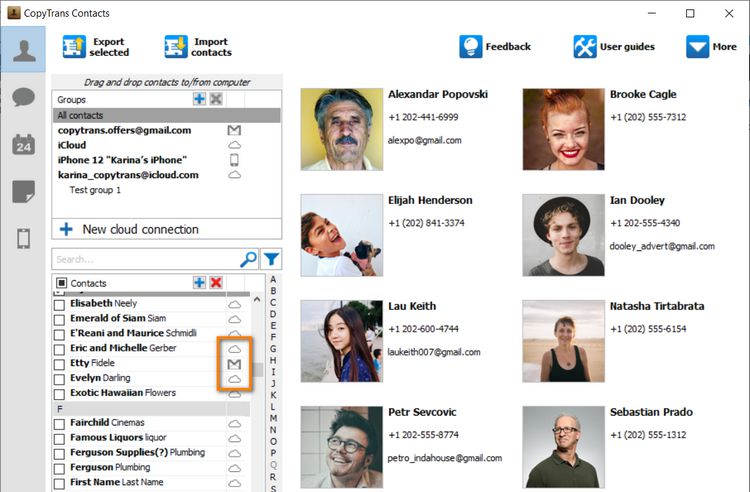
Task: Expand the More dropdown menu
Action: click(x=711, y=47)
